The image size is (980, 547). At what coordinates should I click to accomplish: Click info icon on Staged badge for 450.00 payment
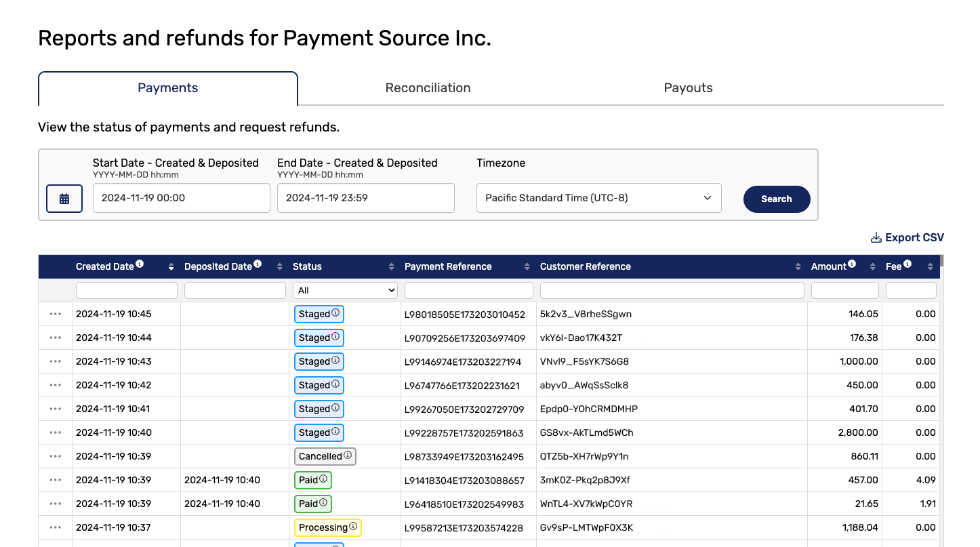coord(335,384)
